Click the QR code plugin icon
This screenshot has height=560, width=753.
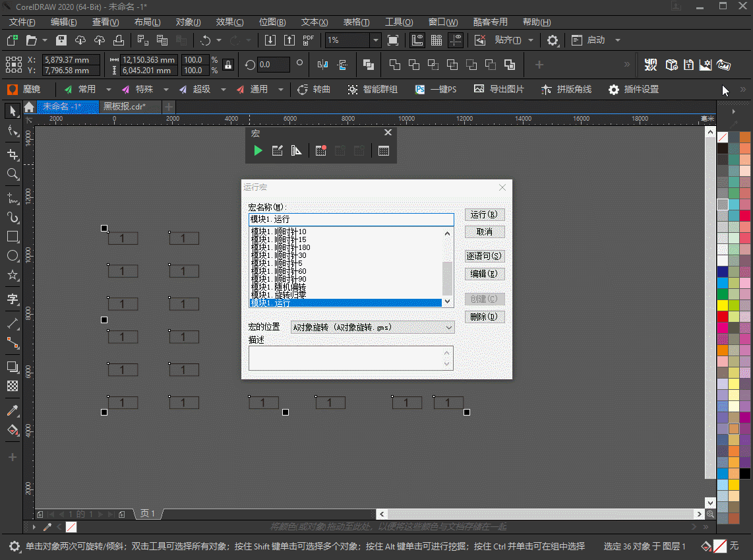(x=651, y=65)
